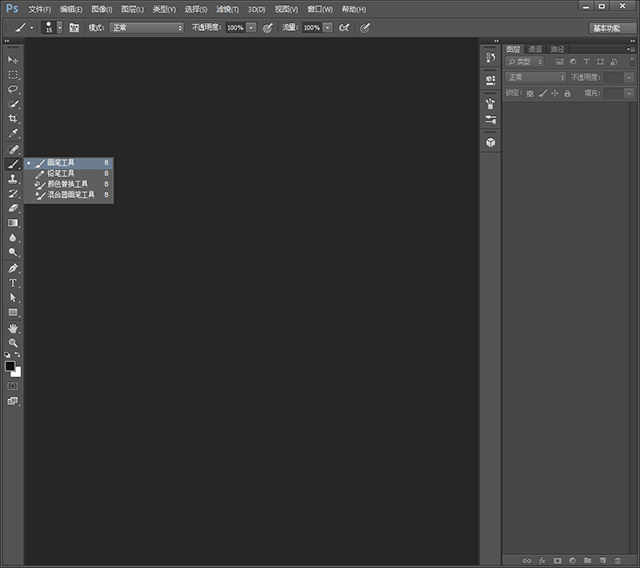The width and height of the screenshot is (640, 568).
Task: Select the Horizontal Type tool
Action: click(x=13, y=283)
